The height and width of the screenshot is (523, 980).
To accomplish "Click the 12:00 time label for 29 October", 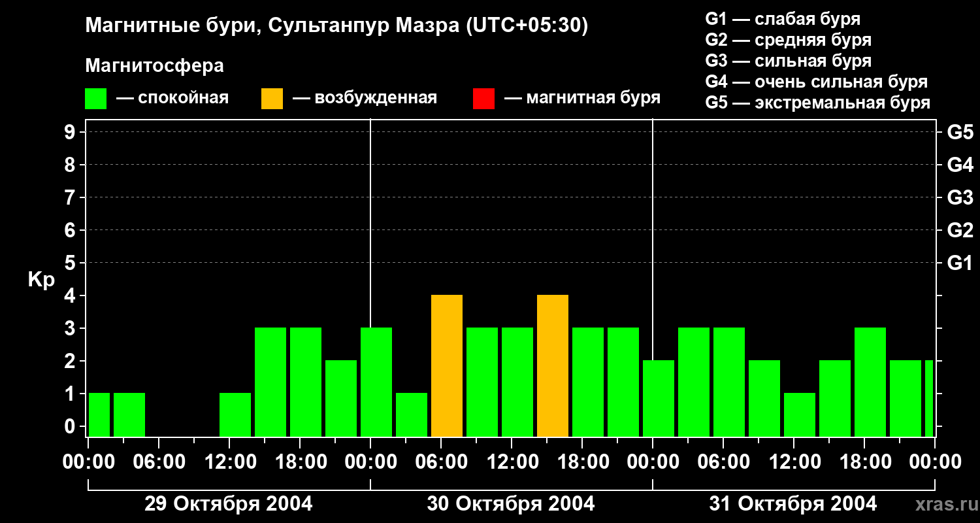I will 230,462.
